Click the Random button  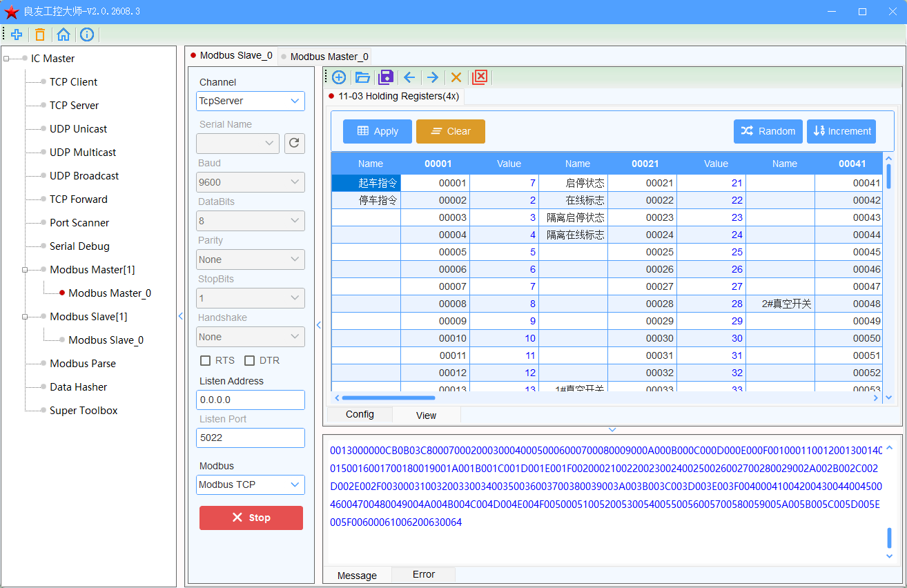[768, 131]
